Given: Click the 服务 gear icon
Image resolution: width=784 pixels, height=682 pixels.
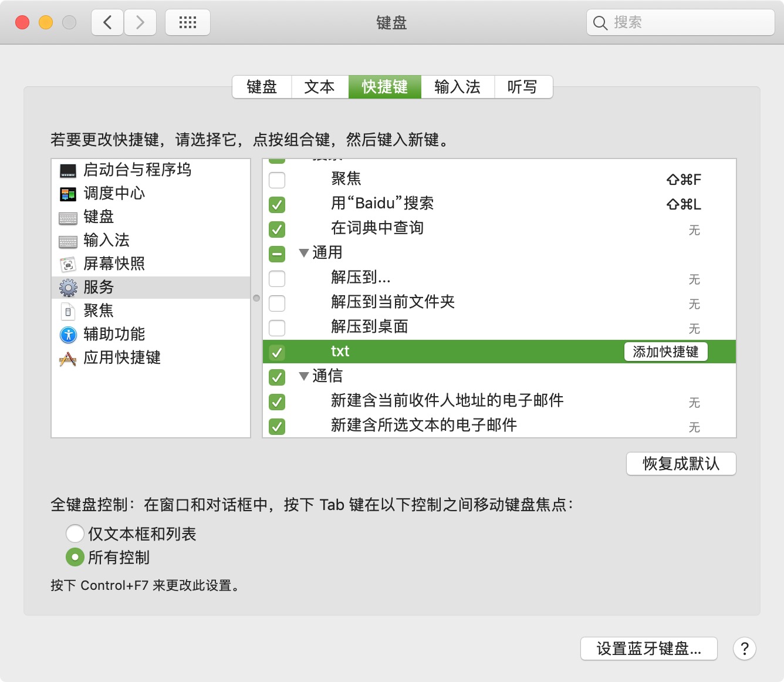Looking at the screenshot, I should click(68, 288).
